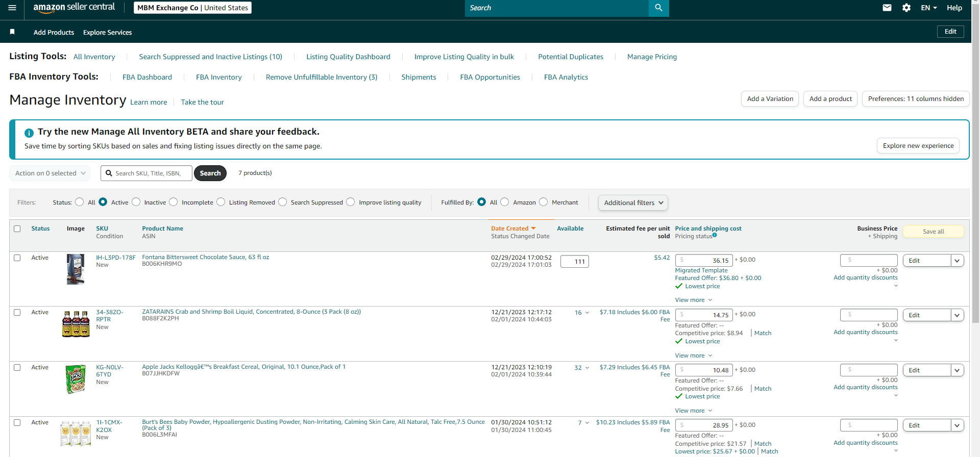The image size is (980, 457).
Task: Open the hamburger navigation menu
Action: pos(12,8)
